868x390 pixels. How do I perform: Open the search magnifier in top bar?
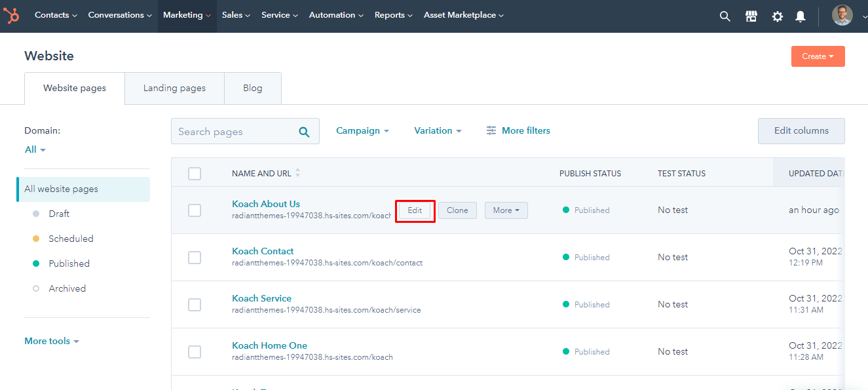(725, 16)
